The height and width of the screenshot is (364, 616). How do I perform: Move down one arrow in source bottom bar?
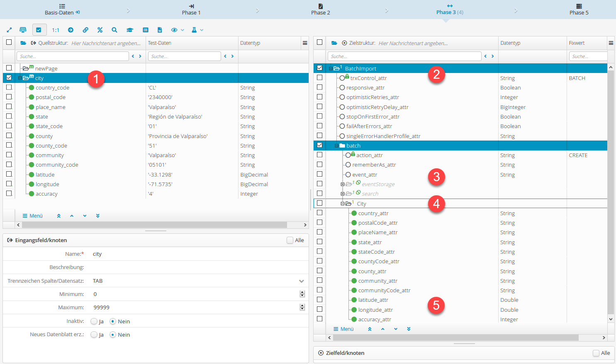tap(85, 216)
